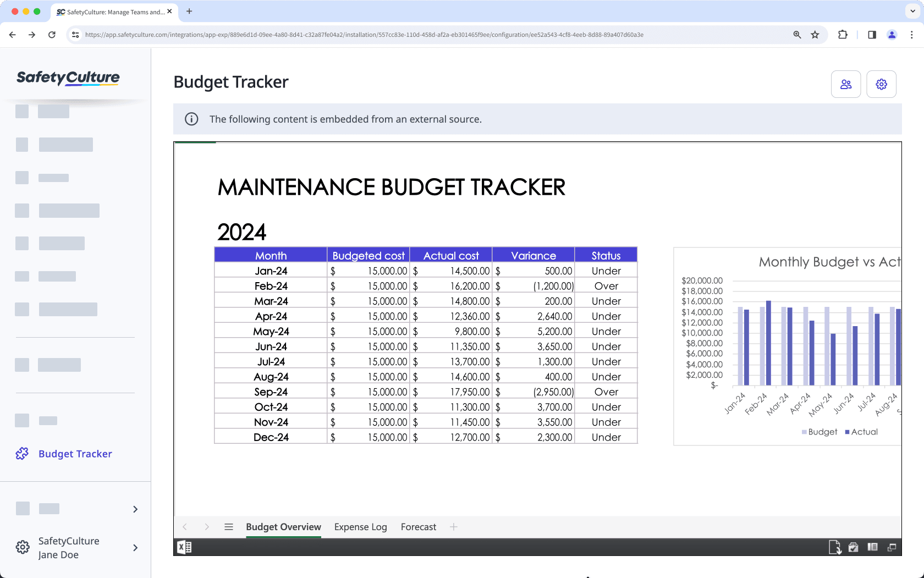Select the Excel logo in the embed toolbar
Screen dimensions: 924x578
(x=184, y=547)
